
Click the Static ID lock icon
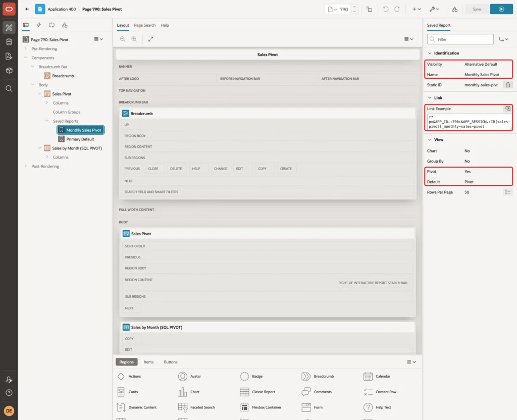[x=507, y=85]
